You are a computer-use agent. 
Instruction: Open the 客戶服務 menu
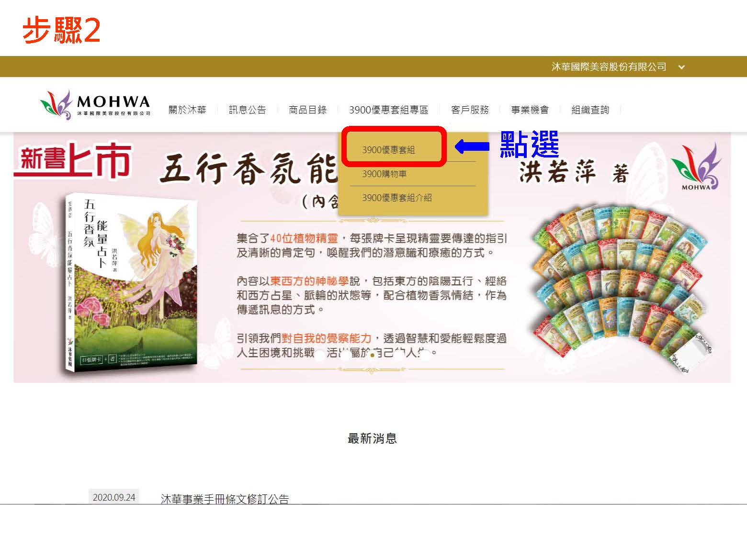pos(470,110)
